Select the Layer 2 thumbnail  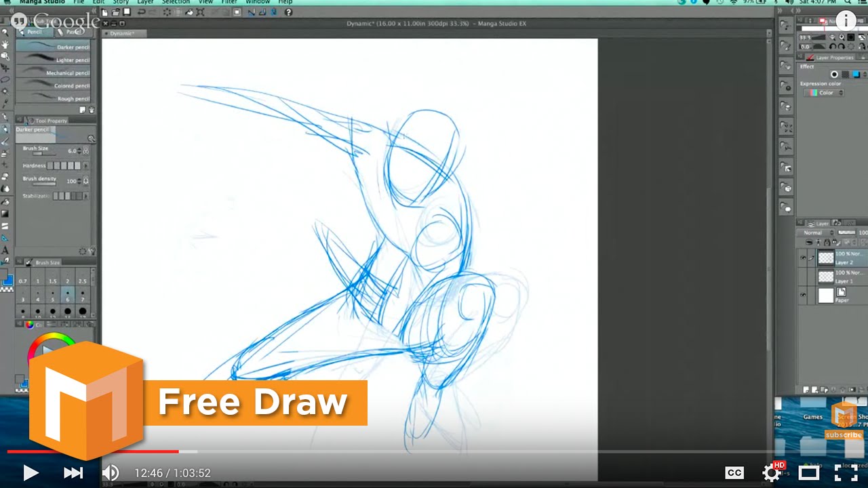pyautogui.click(x=825, y=258)
